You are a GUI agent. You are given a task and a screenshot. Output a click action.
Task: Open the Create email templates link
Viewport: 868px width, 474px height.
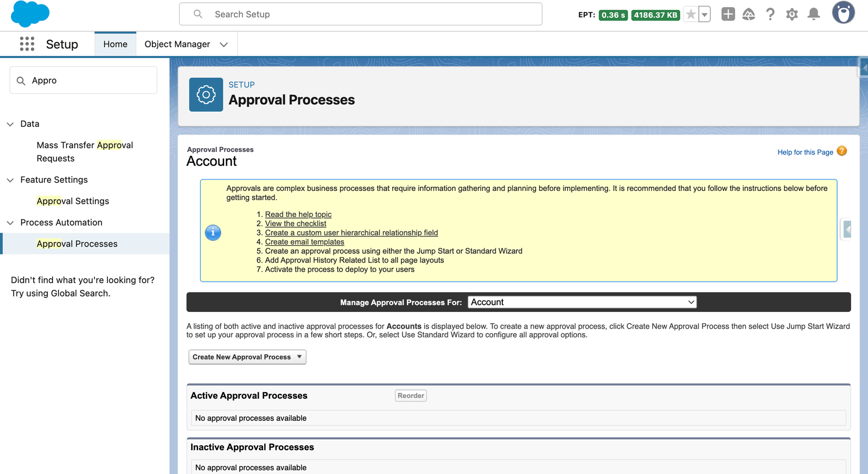click(x=304, y=242)
